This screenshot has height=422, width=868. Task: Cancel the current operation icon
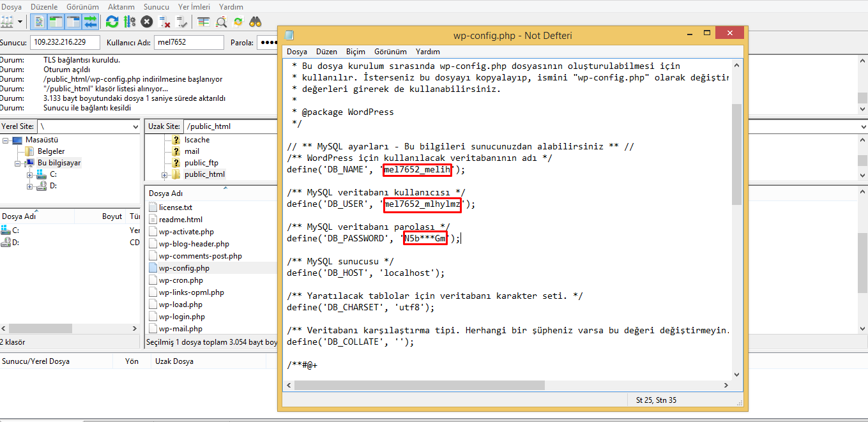click(x=147, y=22)
